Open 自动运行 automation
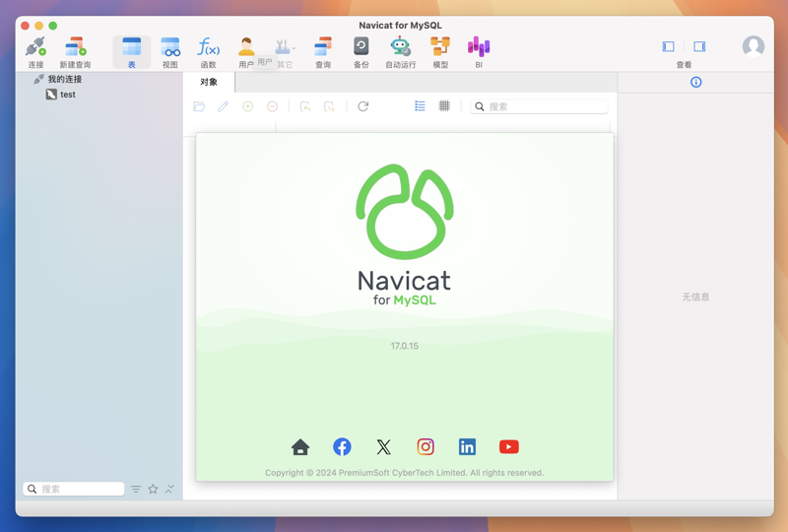This screenshot has width=788, height=532. 401,52
